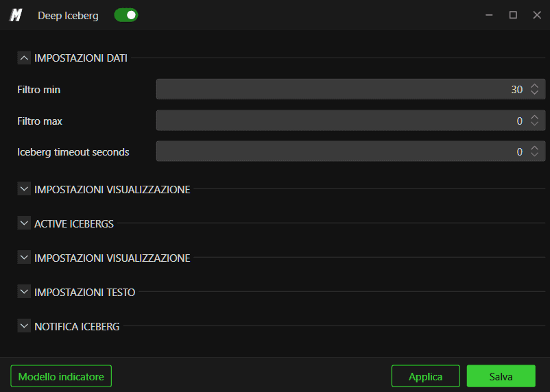Increase Iceberg timeout seconds with up arrow
Viewport: 550px width, 392px height.
(x=534, y=148)
